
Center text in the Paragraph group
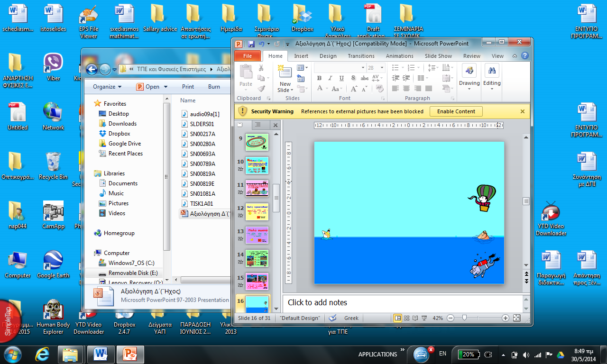406,88
